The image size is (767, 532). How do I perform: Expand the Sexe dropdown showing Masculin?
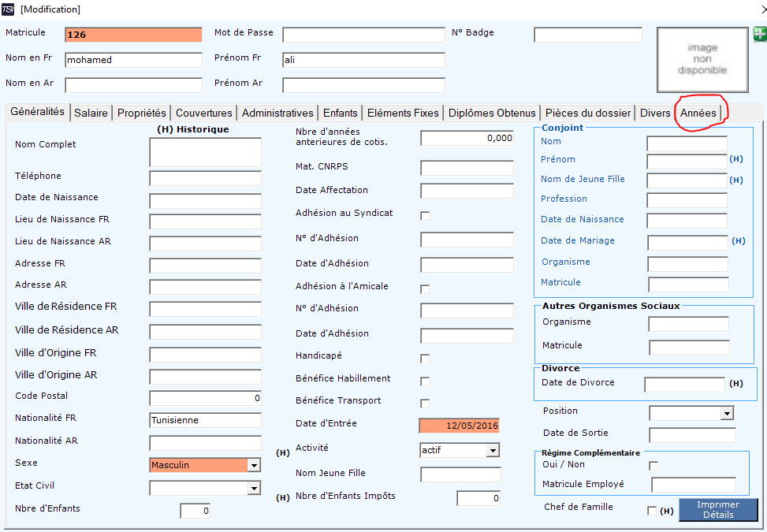(x=254, y=465)
